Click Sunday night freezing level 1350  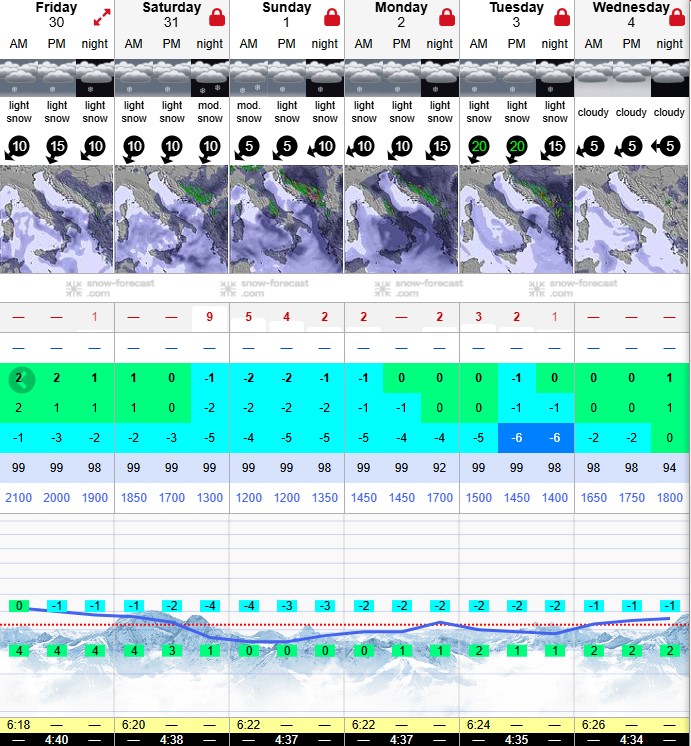pos(325,498)
